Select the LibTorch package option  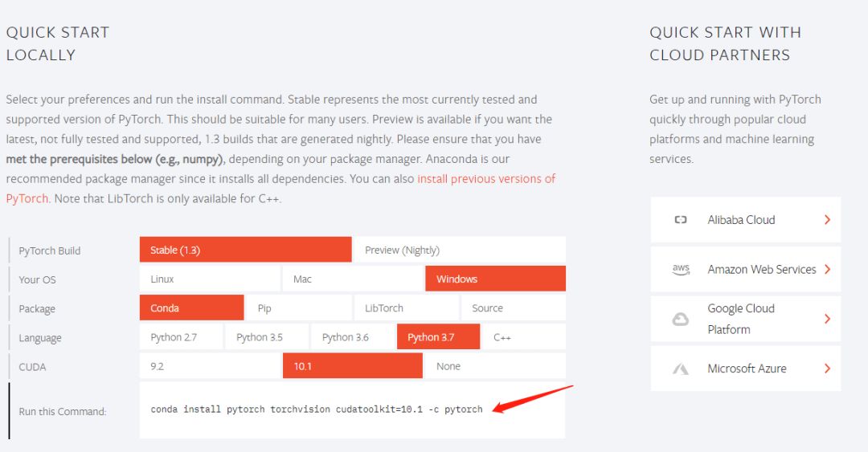coord(407,308)
